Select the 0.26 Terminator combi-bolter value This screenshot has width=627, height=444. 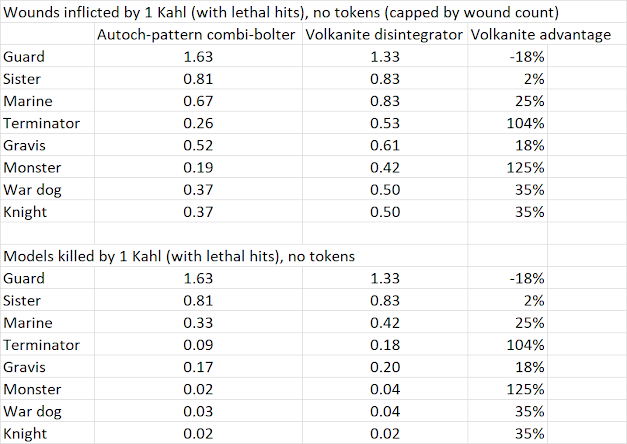pos(198,123)
